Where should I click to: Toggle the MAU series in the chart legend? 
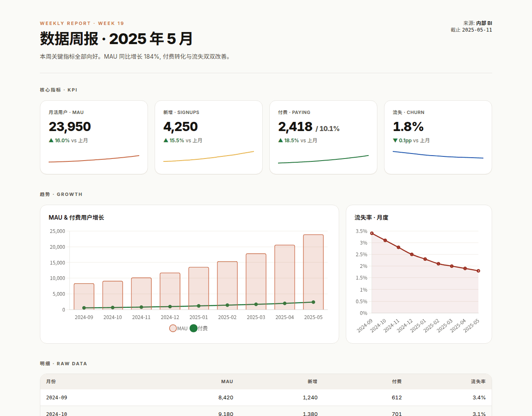click(x=178, y=328)
